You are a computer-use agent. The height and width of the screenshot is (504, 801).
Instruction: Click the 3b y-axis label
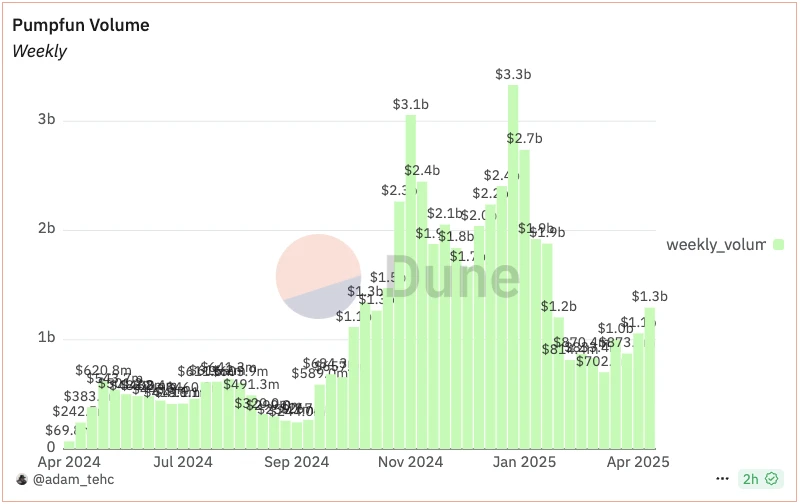click(45, 120)
